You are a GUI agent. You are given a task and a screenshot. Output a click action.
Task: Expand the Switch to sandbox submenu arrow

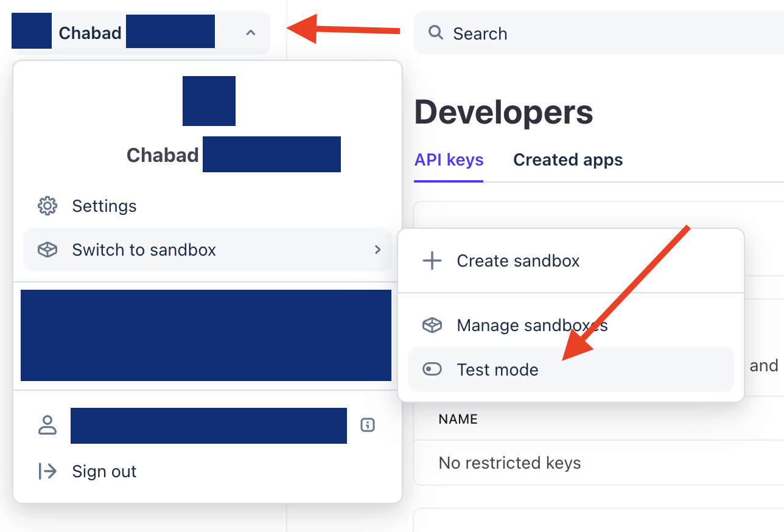[378, 250]
